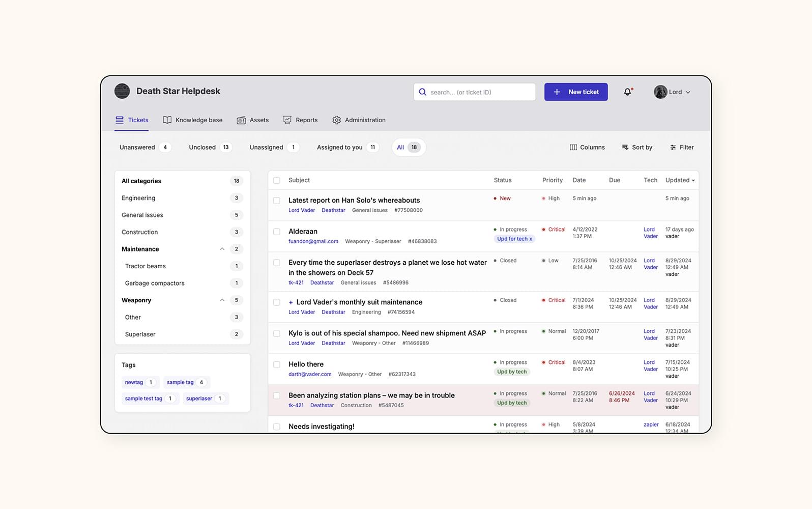Click the magnifier icon in search box

[x=422, y=92]
